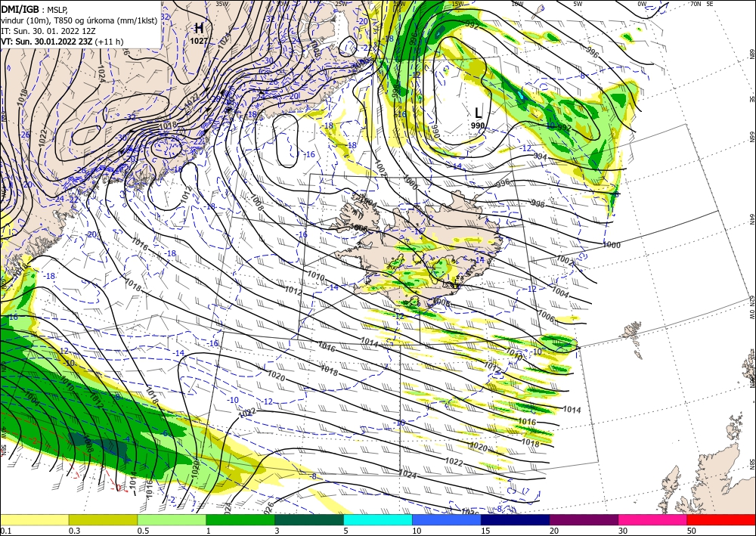The width and height of the screenshot is (756, 536).
Task: Select the purple 20 mm legend swatch
Action: [x=584, y=519]
